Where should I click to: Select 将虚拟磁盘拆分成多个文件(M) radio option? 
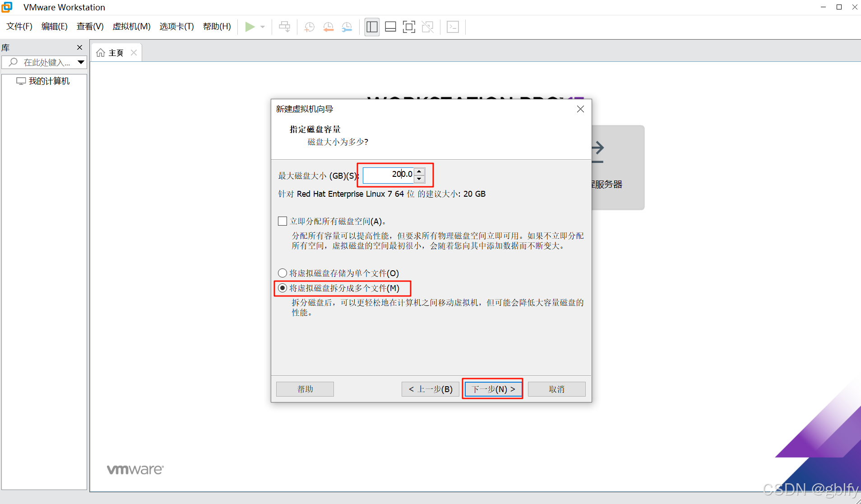click(282, 288)
